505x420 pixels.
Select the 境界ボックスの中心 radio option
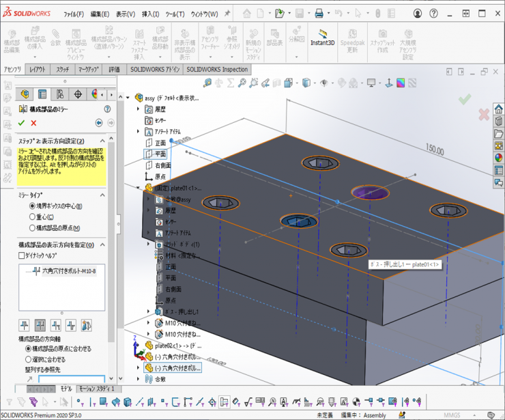point(32,206)
